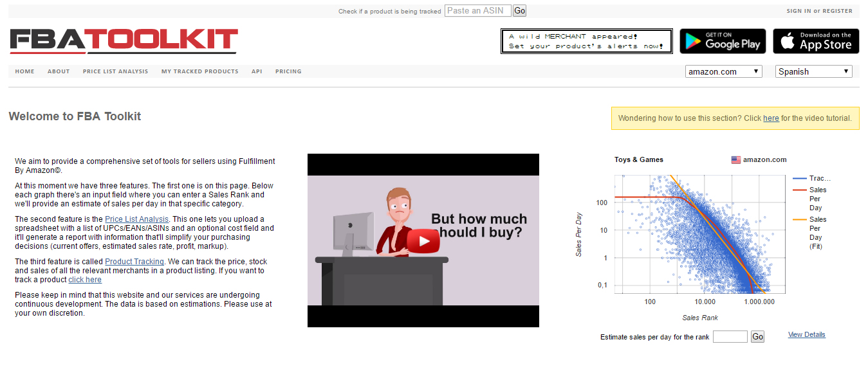Open the video tutorial 'here' link

[x=771, y=118]
